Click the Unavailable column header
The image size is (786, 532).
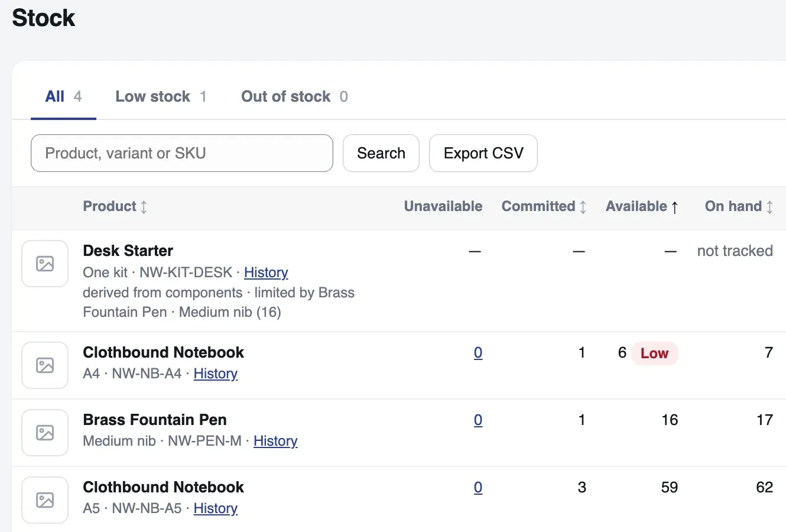point(443,206)
